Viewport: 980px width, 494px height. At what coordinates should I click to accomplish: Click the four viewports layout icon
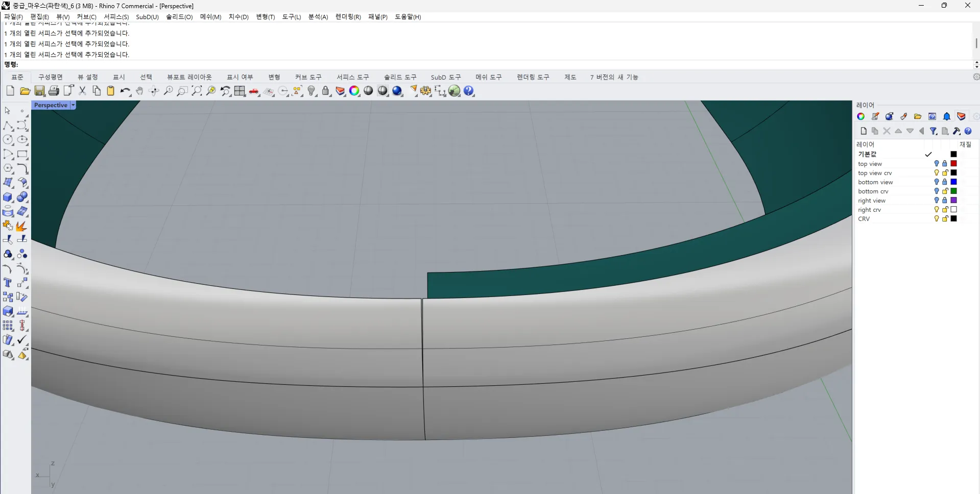click(x=240, y=91)
